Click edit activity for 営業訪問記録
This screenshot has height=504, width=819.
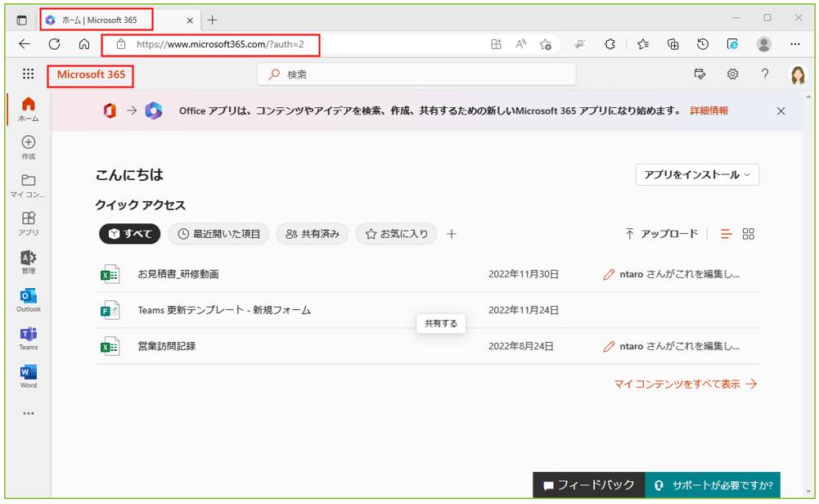pos(671,346)
